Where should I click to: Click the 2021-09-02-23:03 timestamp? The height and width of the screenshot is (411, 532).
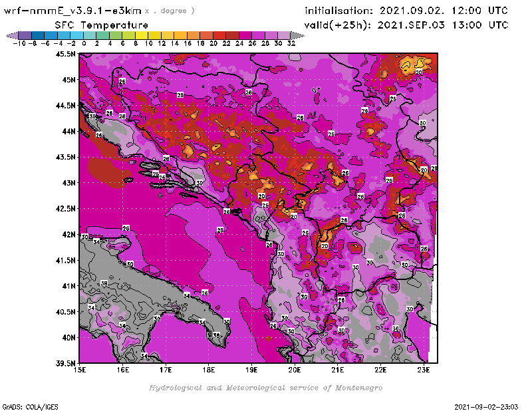[486, 407]
